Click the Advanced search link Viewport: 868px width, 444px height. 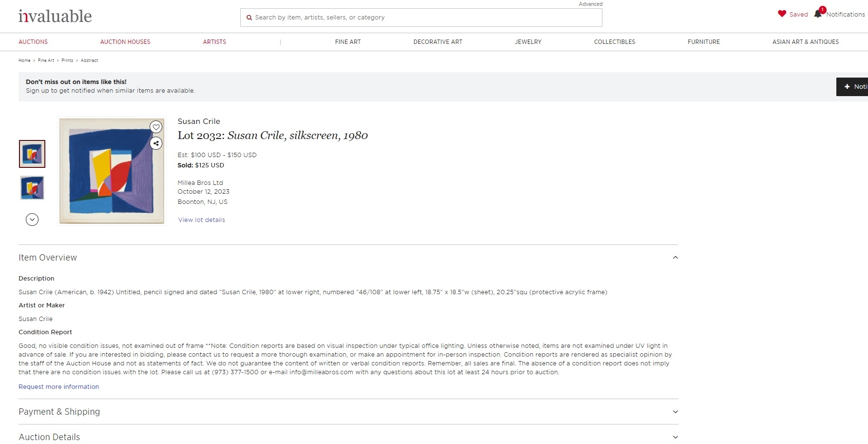(x=591, y=4)
